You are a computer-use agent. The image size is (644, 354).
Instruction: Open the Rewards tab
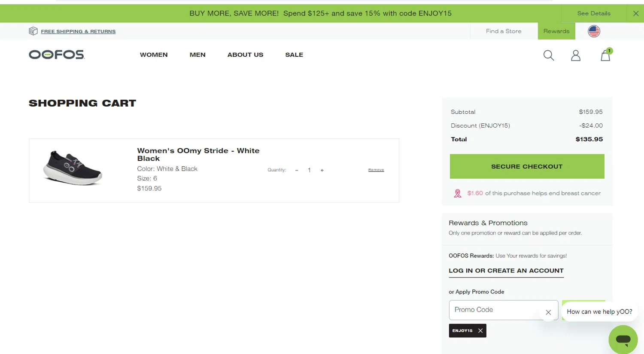click(x=556, y=31)
